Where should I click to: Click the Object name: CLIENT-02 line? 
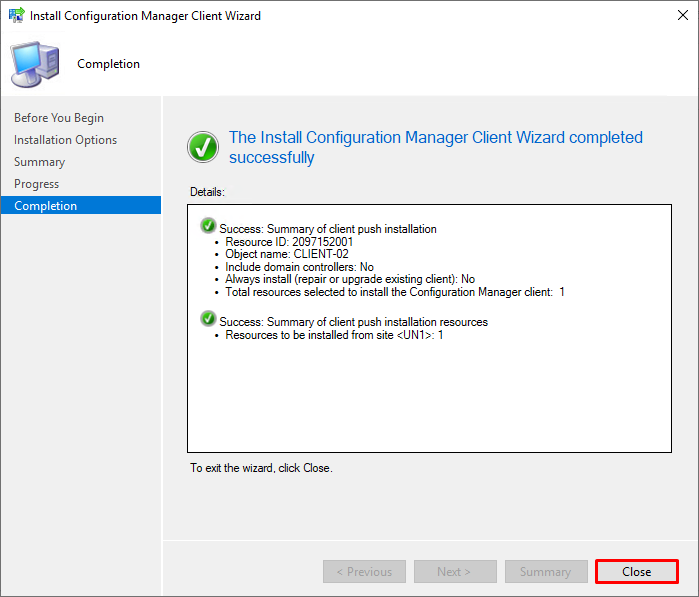pos(287,254)
